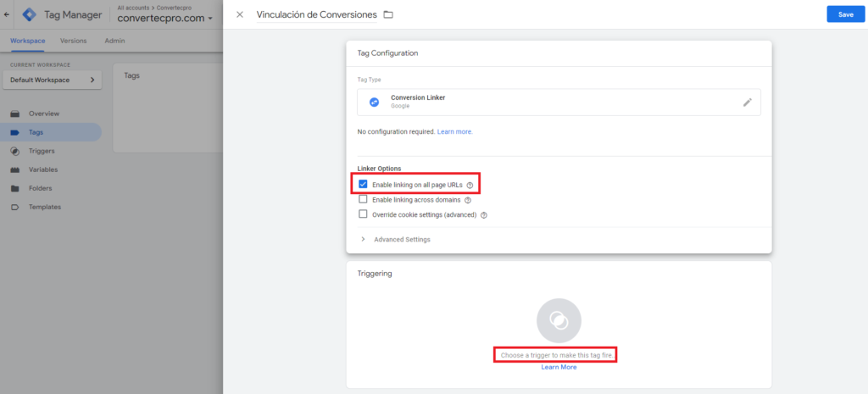Open the Learn more link under Tag Type

[455, 131]
